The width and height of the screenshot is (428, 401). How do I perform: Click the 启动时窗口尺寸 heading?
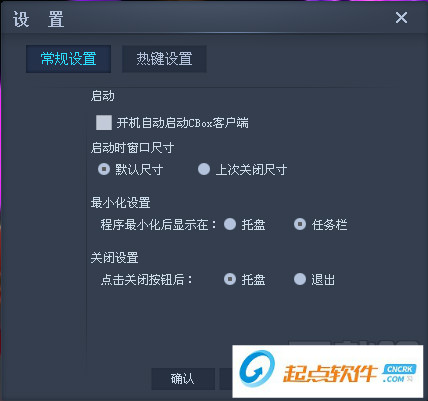click(x=132, y=148)
